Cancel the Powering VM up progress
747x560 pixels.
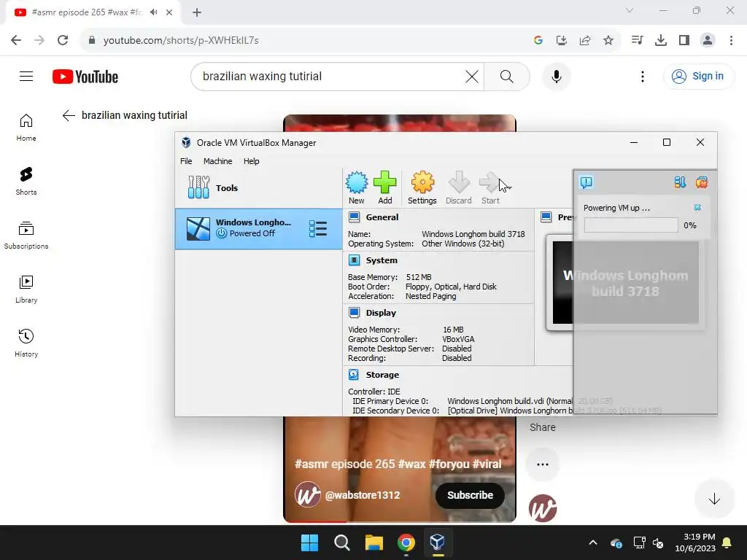pyautogui.click(x=697, y=207)
